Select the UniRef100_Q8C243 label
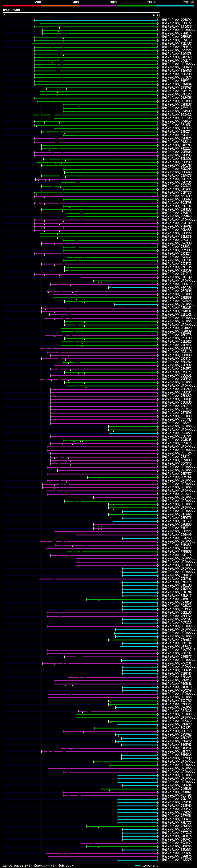 177,389
